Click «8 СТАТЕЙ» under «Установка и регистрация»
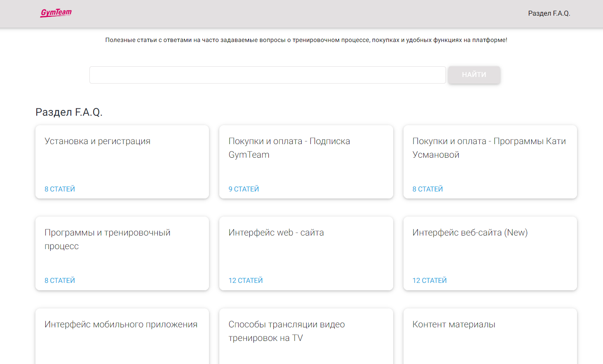This screenshot has height=364, width=603. (x=60, y=189)
